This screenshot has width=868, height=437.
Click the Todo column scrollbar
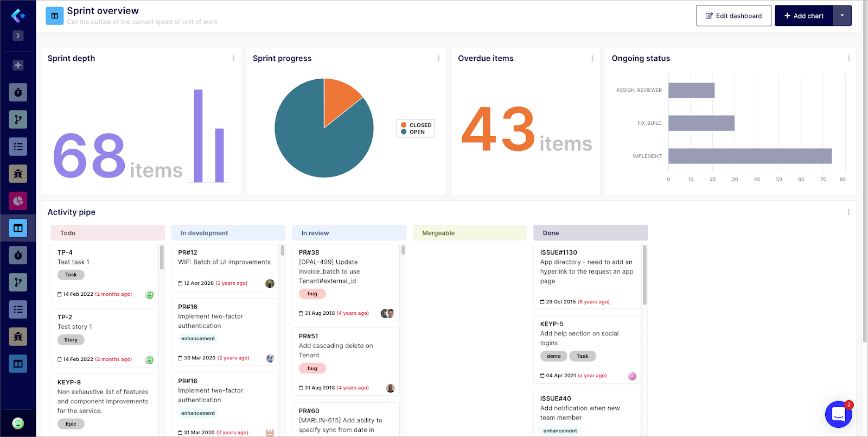pyautogui.click(x=162, y=257)
